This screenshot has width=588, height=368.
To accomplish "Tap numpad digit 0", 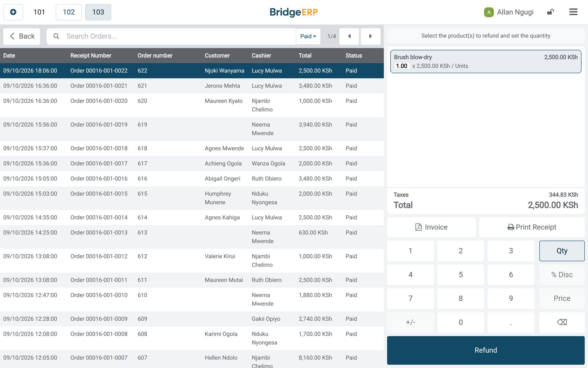I will pyautogui.click(x=461, y=322).
